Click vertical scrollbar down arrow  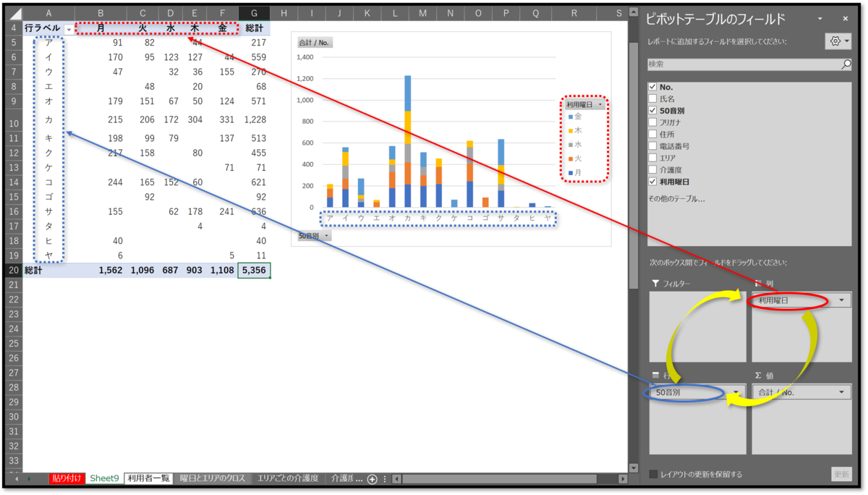point(634,467)
